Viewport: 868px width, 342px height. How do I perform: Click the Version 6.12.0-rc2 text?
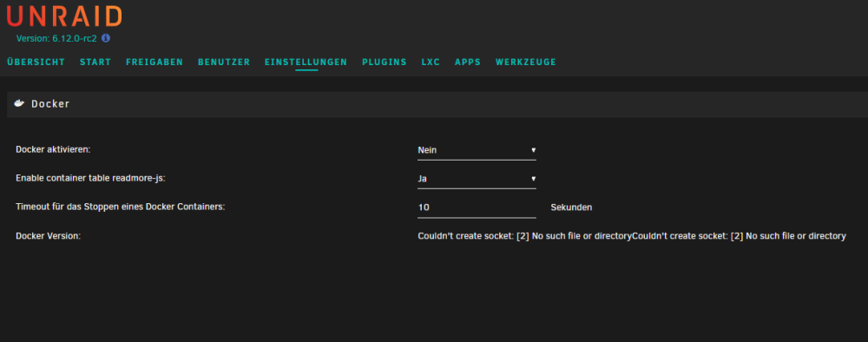point(57,39)
